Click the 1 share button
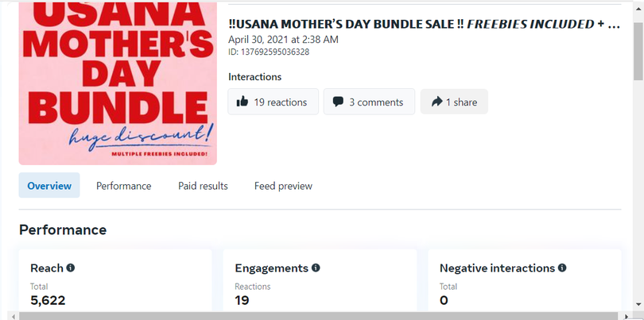Viewport: 644px width, 320px height. click(x=454, y=102)
